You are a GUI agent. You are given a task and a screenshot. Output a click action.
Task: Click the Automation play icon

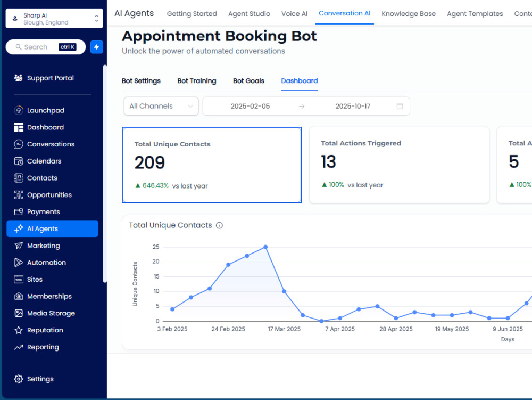coord(19,263)
